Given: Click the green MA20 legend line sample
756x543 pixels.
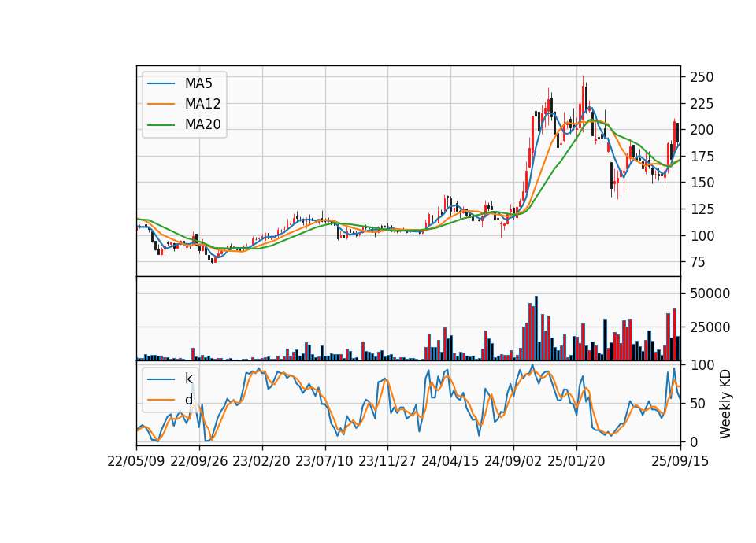Looking at the screenshot, I should (161, 124).
